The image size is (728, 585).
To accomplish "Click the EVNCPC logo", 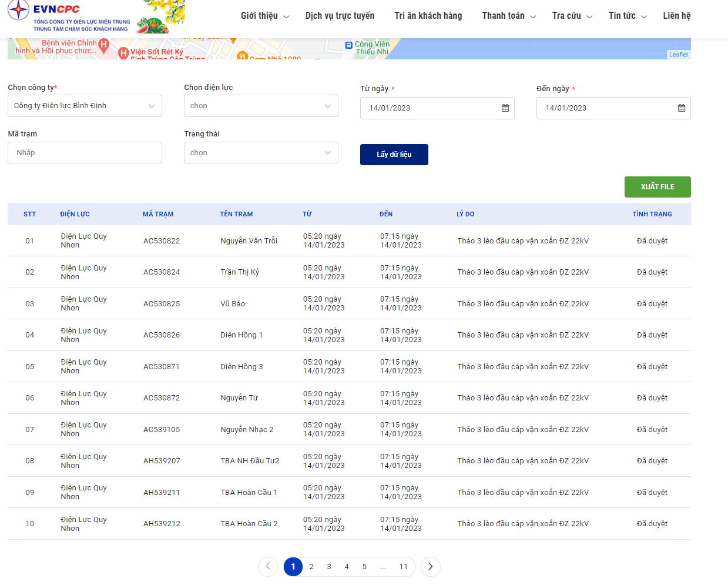I will (x=69, y=16).
